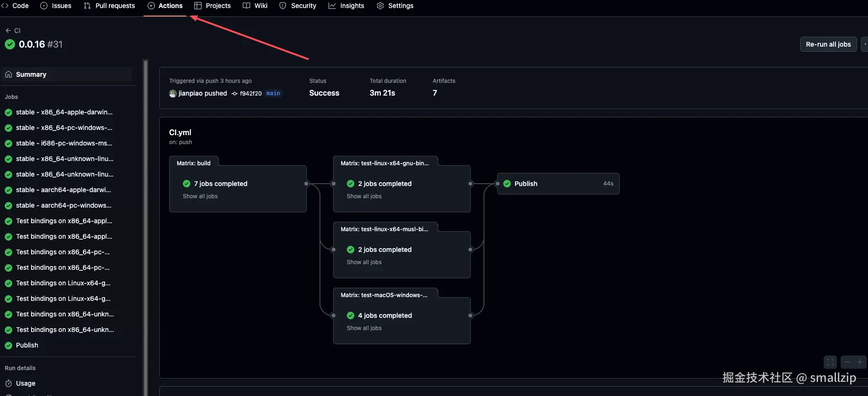868x396 pixels.
Task: Click the sidebar vertical scrollbar
Action: point(146,226)
